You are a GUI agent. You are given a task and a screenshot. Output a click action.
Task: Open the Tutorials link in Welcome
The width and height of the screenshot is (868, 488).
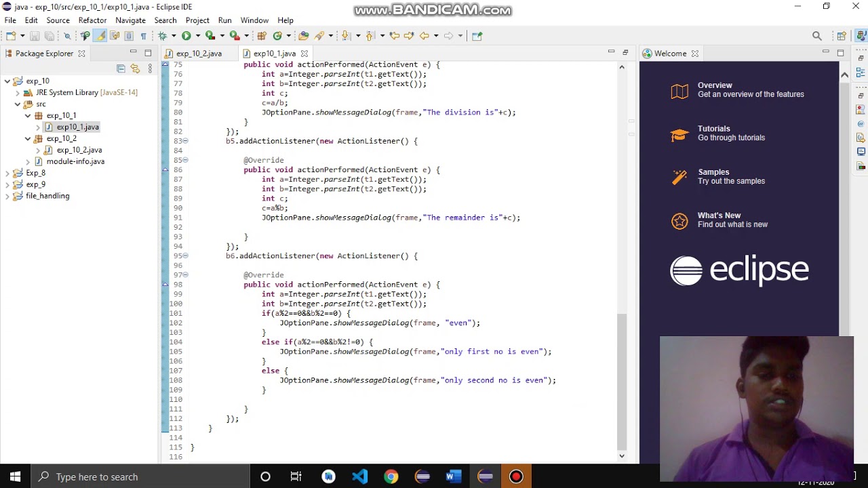(714, 129)
